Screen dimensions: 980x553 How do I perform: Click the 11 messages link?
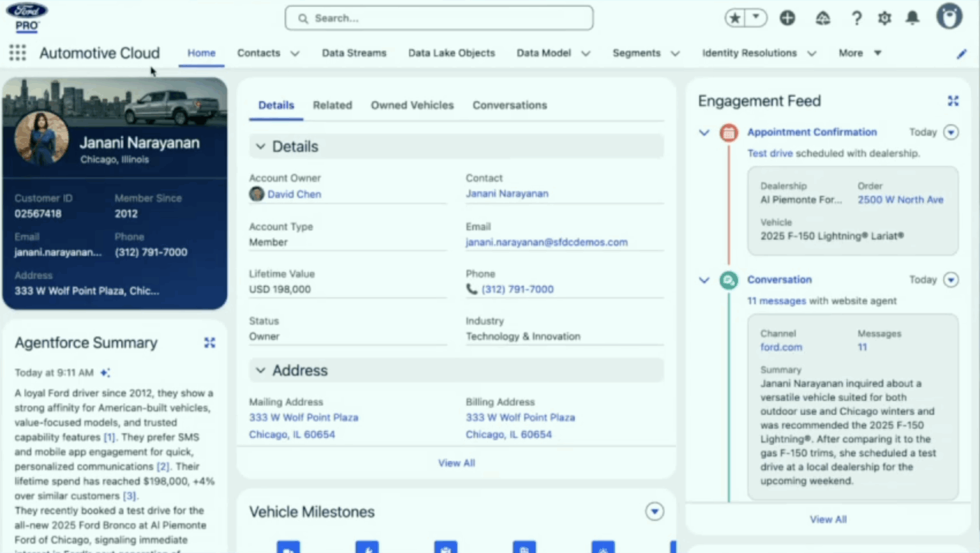(x=776, y=301)
